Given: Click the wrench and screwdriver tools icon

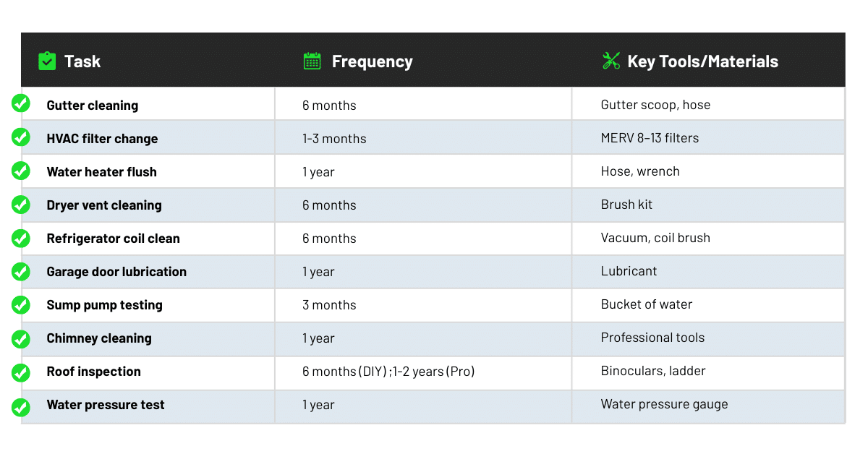Looking at the screenshot, I should pos(611,61).
